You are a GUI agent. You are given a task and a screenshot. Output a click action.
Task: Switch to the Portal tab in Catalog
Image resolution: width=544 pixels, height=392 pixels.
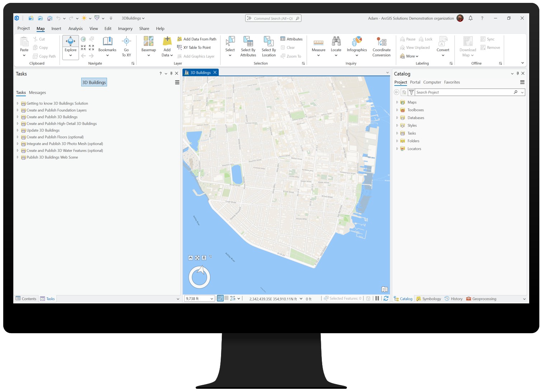pyautogui.click(x=415, y=82)
